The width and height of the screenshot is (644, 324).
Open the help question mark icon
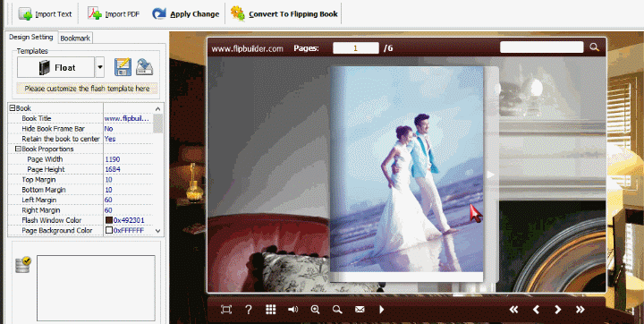[248, 310]
